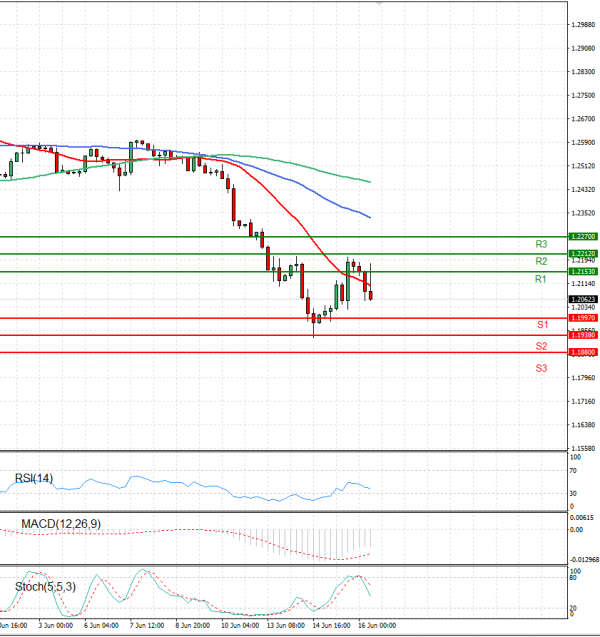
Task: Click the Stoch(5,5,3) indicator label
Action: click(45, 587)
